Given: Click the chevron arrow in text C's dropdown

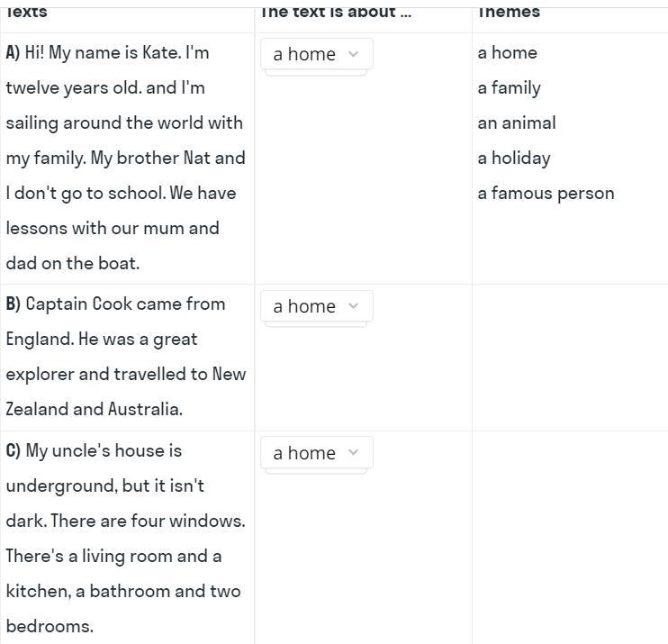Looking at the screenshot, I should pyautogui.click(x=353, y=453).
